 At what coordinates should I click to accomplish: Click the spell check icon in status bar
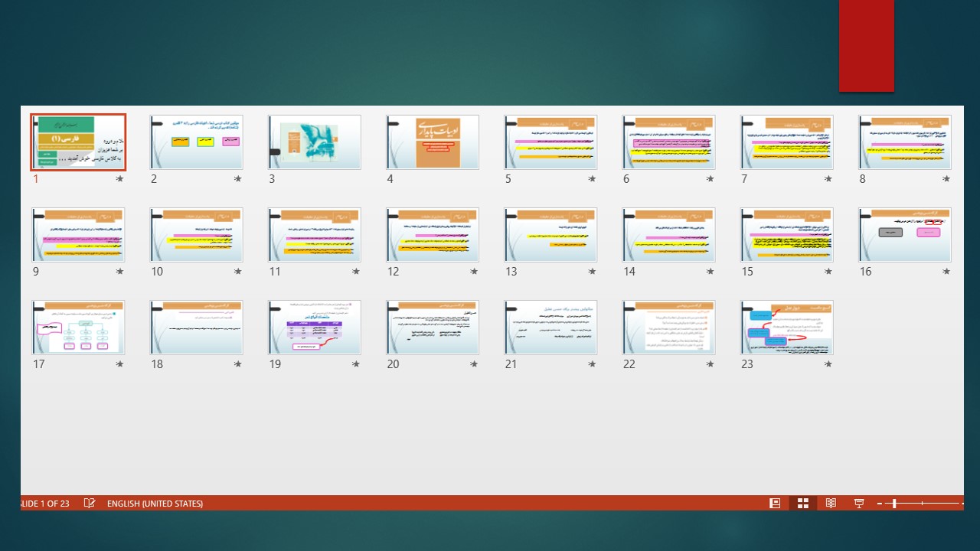tap(90, 504)
